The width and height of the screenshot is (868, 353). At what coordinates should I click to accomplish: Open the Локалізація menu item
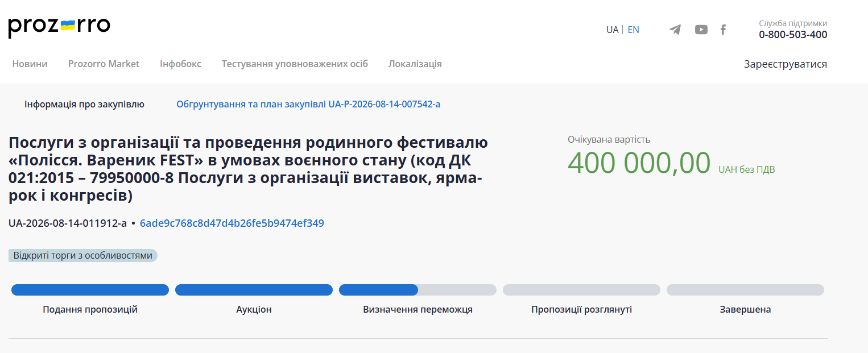point(415,64)
